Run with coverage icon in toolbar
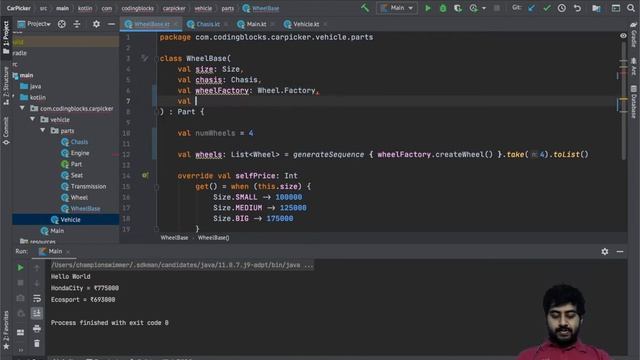 coord(458,8)
